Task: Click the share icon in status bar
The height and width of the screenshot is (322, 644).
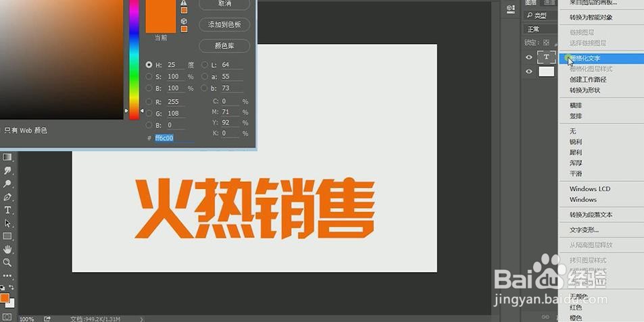Action: (x=47, y=319)
